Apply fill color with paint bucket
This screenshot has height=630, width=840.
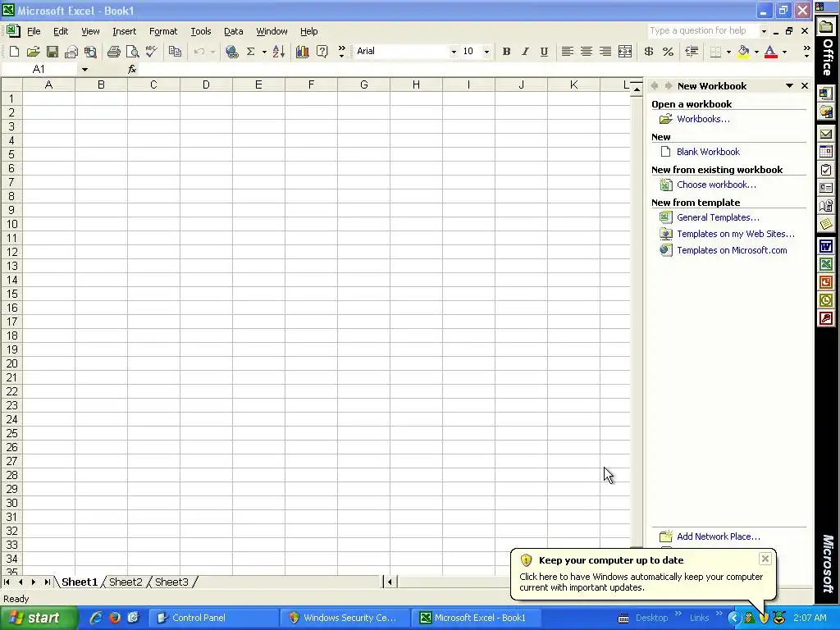tap(743, 52)
